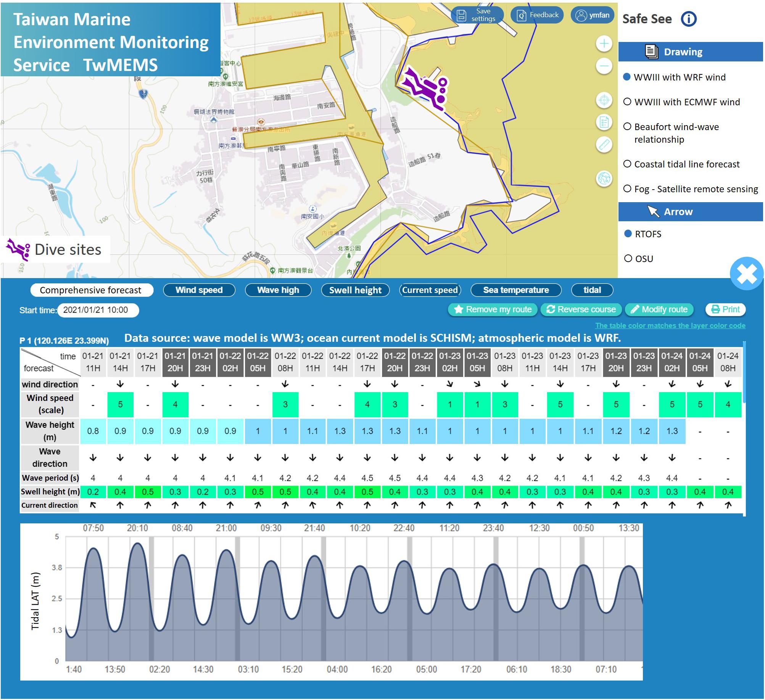Image resolution: width=765 pixels, height=700 pixels.
Task: Expand the Arrow section header
Action: coord(691,211)
